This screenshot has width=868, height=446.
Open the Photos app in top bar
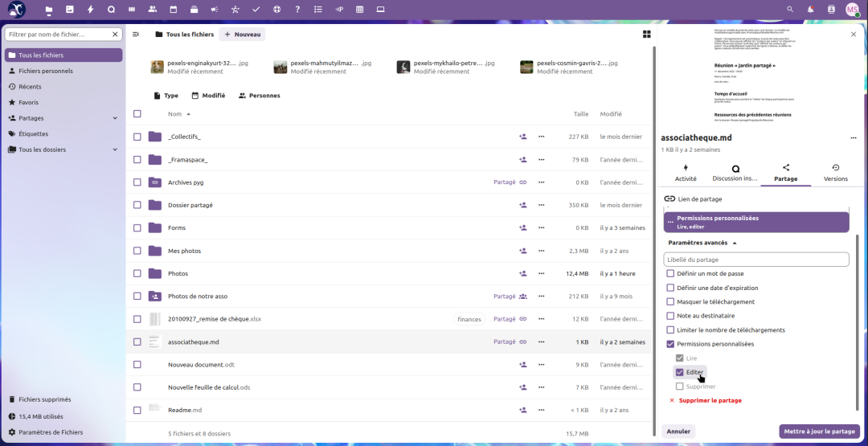tap(70, 10)
